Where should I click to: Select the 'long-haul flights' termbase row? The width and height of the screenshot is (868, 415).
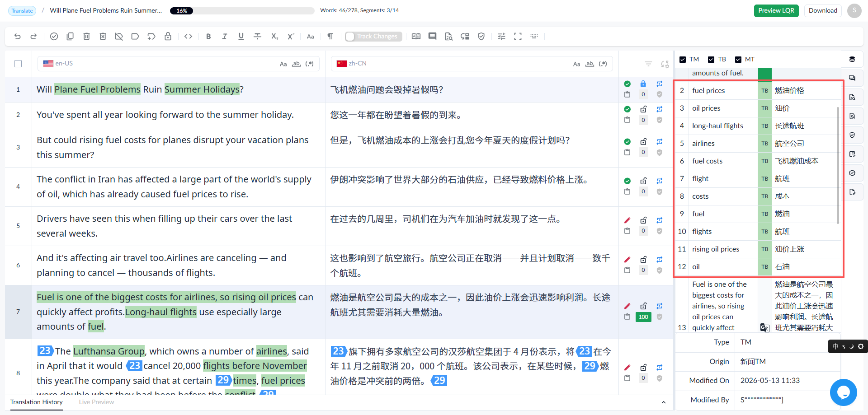click(758, 126)
